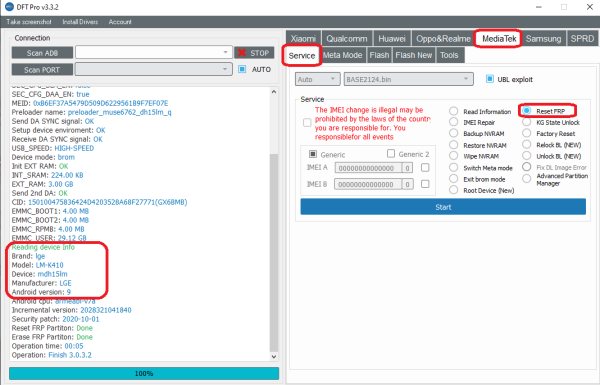
Task: Select Restore NVRAM radio option
Action: (x=453, y=145)
